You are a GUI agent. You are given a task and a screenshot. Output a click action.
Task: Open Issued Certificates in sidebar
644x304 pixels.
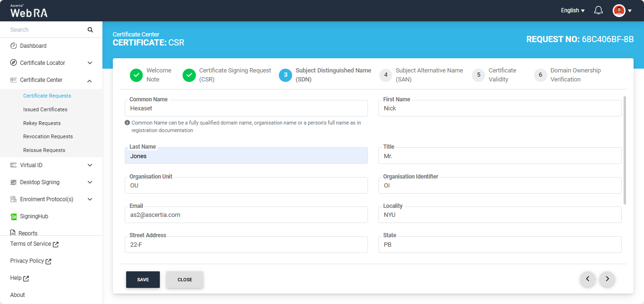tap(45, 109)
